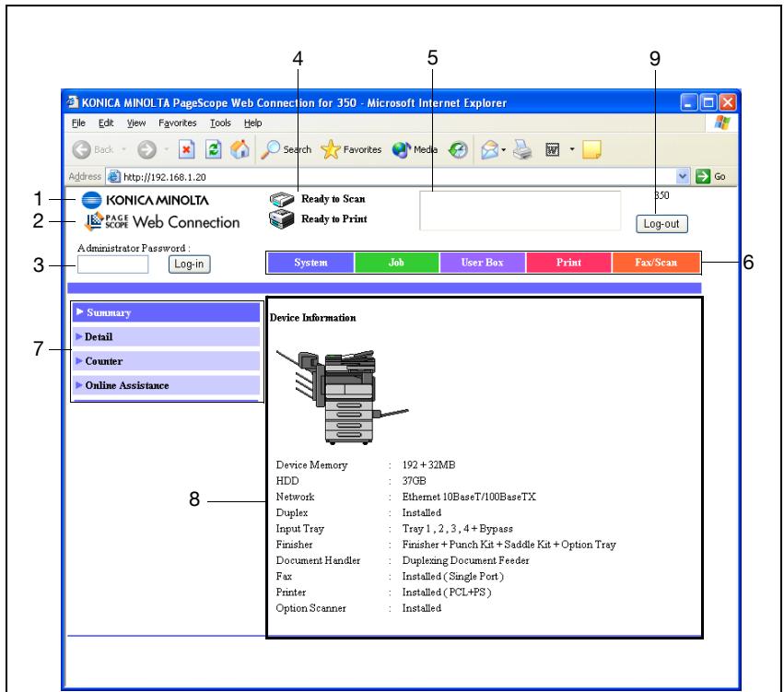Viewport: 784px width, 692px height.
Task: Click the scanner icon beside Ready to Scan
Action: pos(282,200)
